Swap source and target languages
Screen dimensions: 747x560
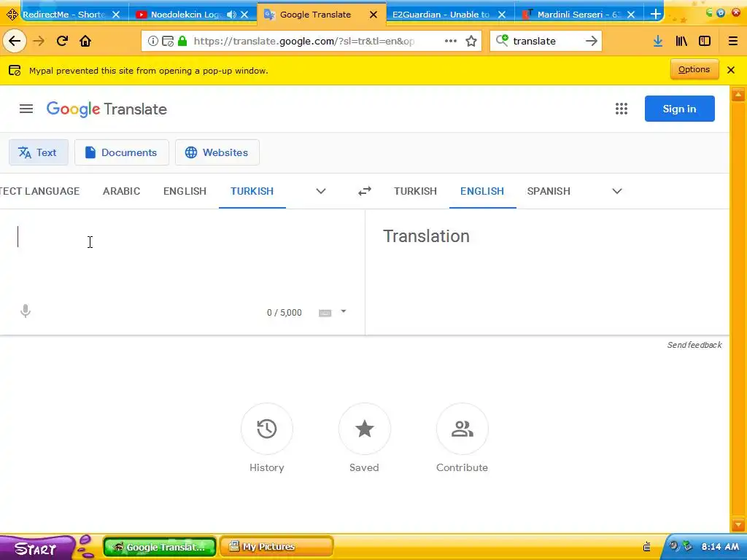pyautogui.click(x=365, y=191)
